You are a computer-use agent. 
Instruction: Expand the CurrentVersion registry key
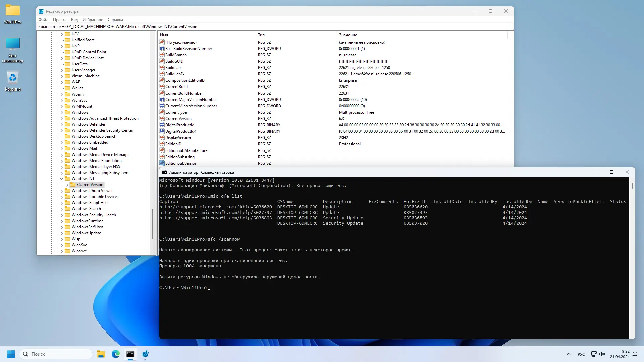pos(67,185)
